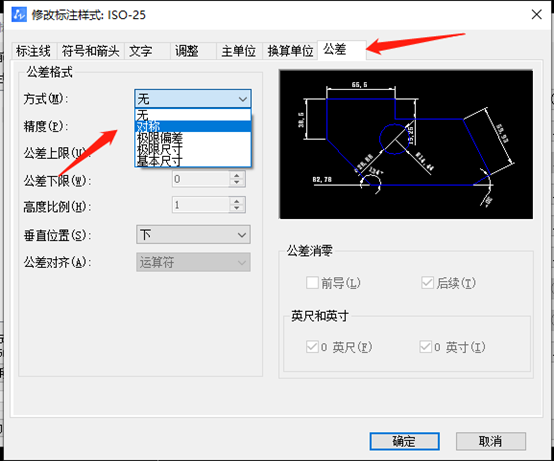Toggle the 后续 checkbox

[x=427, y=283]
